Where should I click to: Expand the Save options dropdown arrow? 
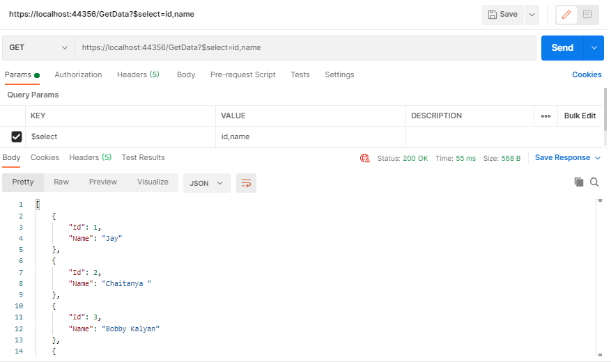tap(532, 14)
